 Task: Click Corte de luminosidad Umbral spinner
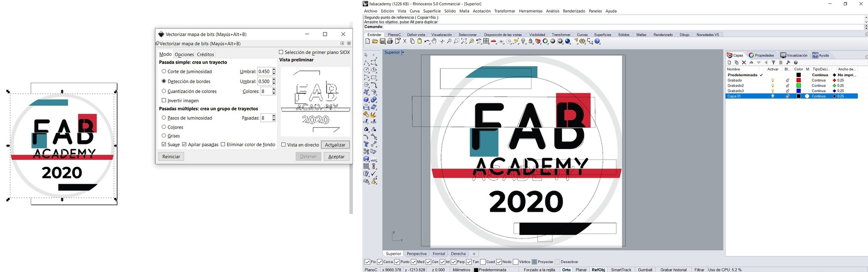click(274, 71)
